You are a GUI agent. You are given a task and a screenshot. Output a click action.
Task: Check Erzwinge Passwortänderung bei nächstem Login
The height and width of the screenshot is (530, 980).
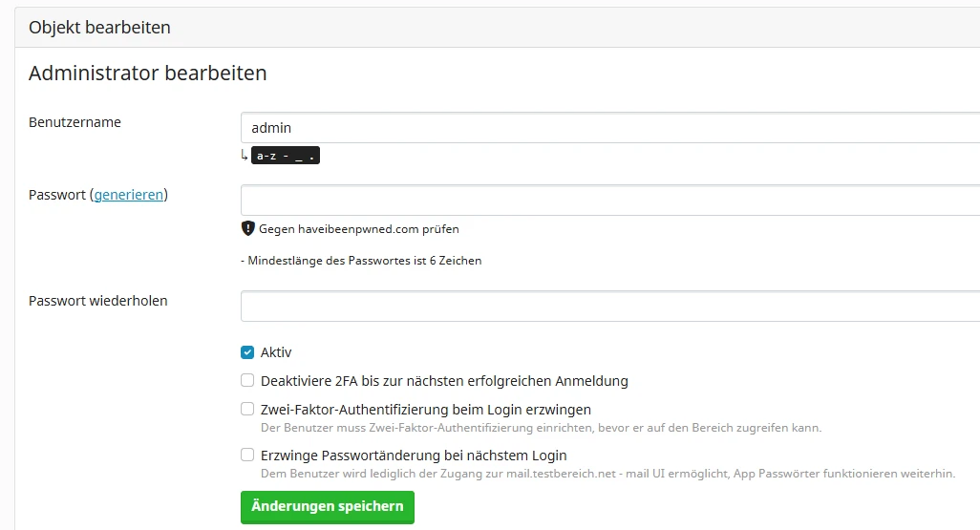[247, 455]
